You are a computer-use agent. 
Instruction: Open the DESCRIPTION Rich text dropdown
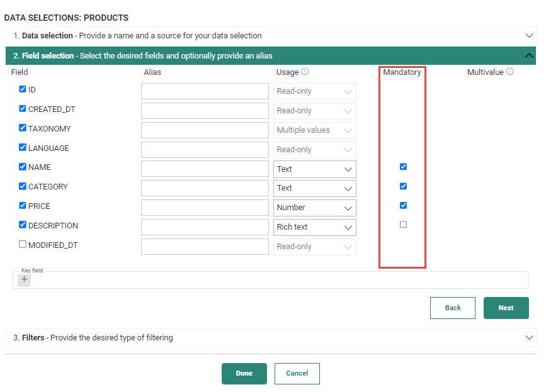tap(314, 227)
